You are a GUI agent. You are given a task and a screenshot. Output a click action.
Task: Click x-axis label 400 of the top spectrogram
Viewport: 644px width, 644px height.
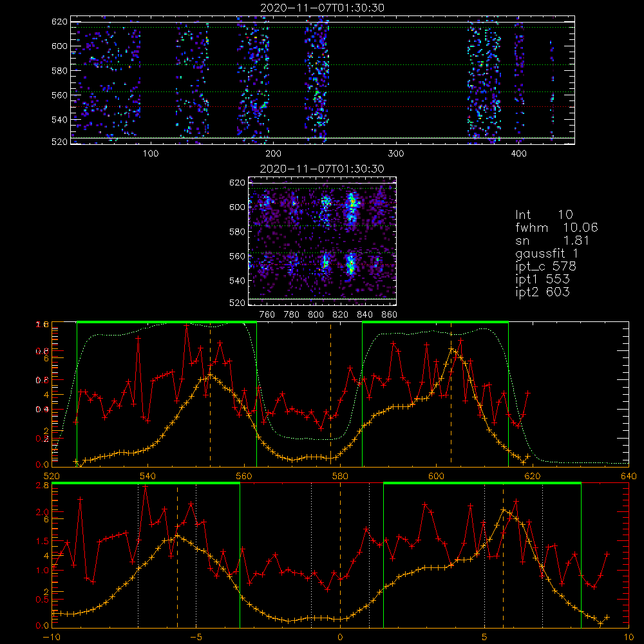[518, 154]
